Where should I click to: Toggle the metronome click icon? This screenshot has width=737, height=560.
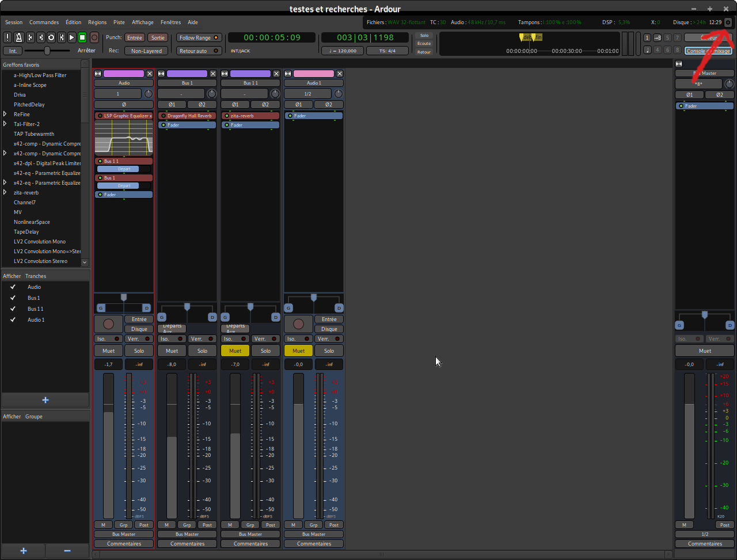[18, 37]
